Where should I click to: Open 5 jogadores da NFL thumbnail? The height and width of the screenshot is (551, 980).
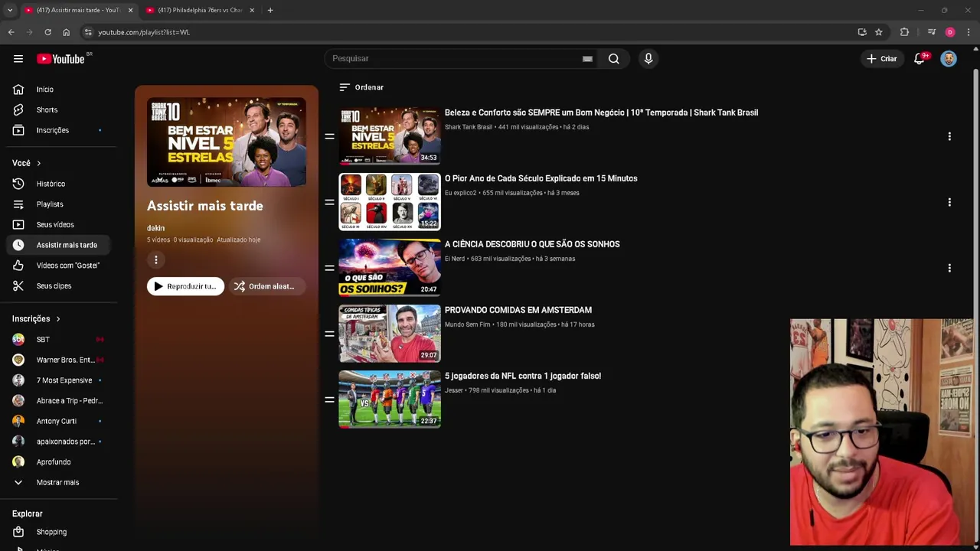[x=390, y=399]
